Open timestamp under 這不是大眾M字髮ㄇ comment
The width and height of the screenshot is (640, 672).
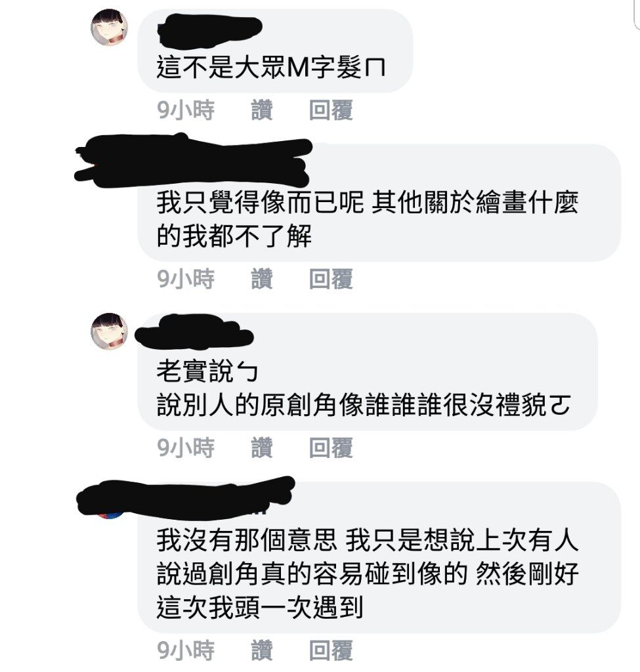click(186, 110)
